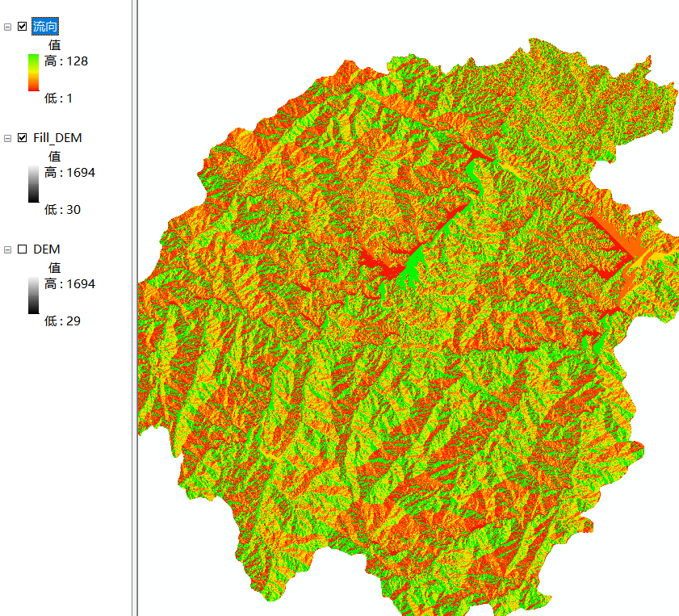Open the DEM grayscale color ramp
Viewport: 679px width, 616px height.
(x=33, y=295)
